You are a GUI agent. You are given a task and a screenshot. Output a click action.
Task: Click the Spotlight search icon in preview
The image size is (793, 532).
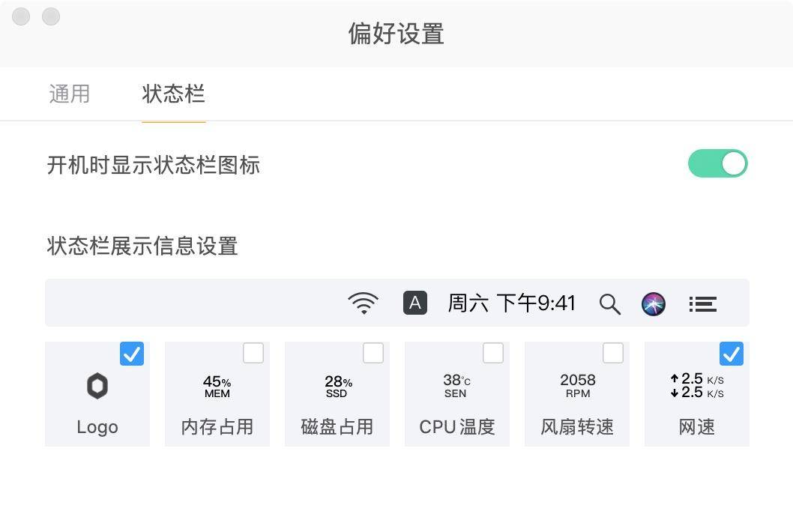click(x=609, y=304)
